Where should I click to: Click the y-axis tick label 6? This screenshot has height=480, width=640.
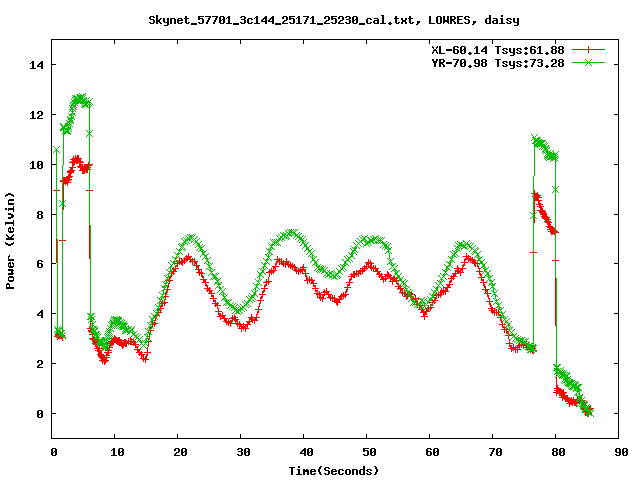40,264
